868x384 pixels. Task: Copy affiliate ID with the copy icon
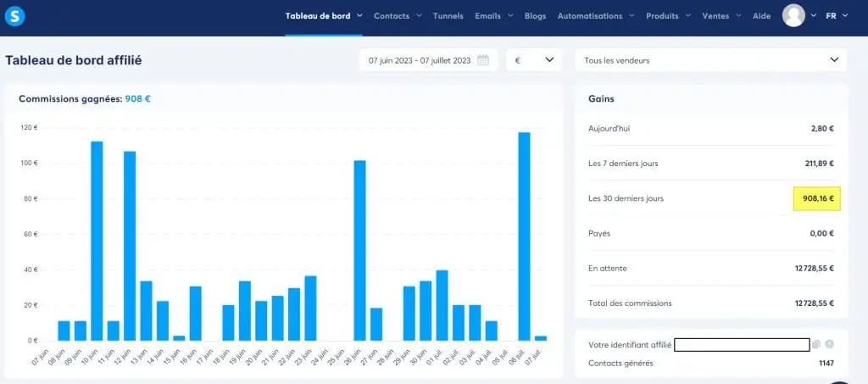pos(816,344)
